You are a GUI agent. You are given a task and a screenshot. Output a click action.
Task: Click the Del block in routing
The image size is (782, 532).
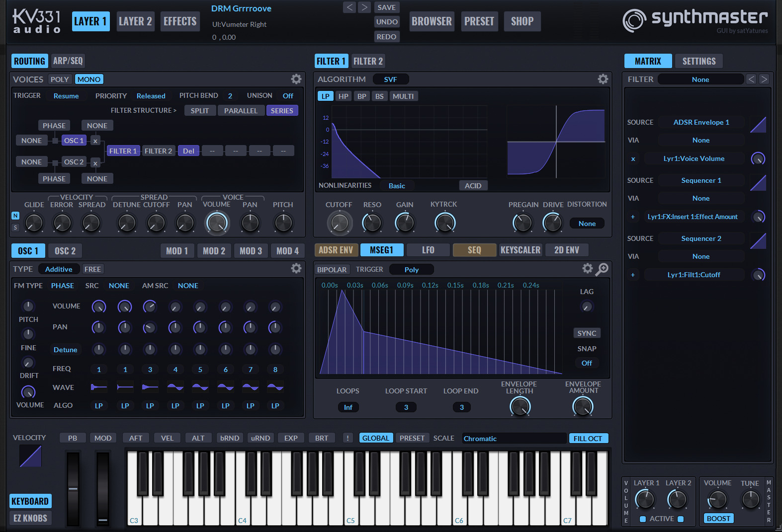189,151
